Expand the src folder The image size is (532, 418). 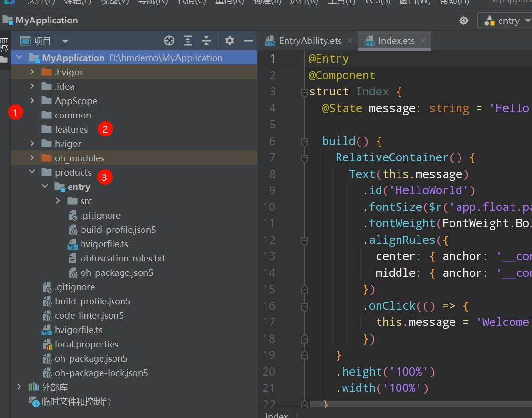[58, 201]
